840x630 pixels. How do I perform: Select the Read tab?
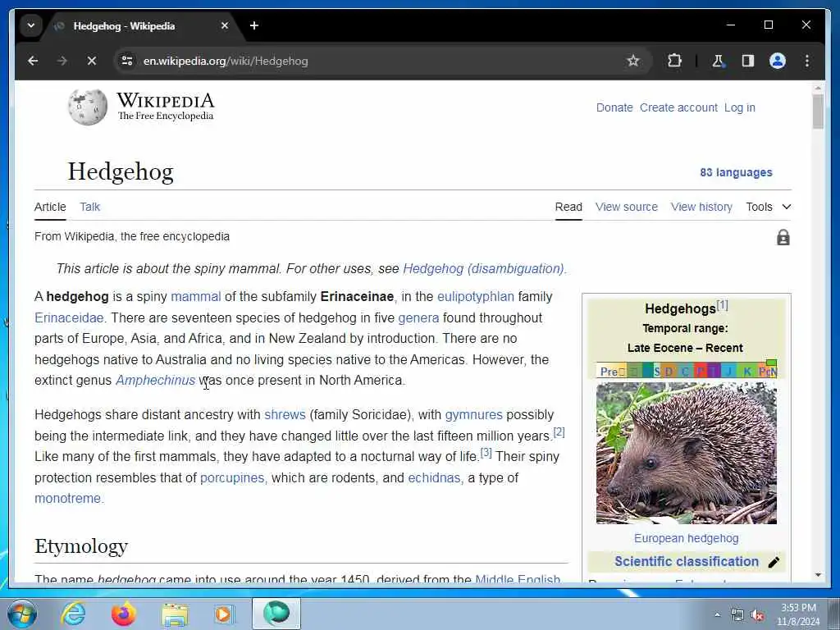pyautogui.click(x=568, y=207)
